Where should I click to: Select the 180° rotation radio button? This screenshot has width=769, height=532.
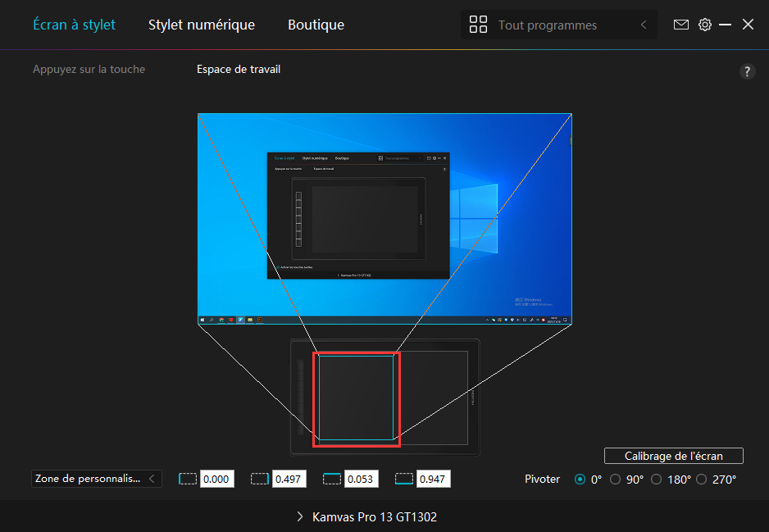coord(656,480)
